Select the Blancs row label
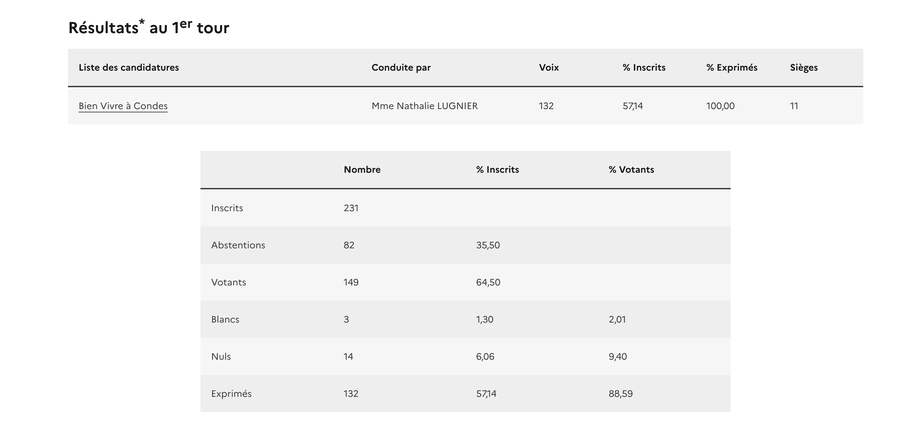Screen dimensions: 900x429 pos(225,320)
